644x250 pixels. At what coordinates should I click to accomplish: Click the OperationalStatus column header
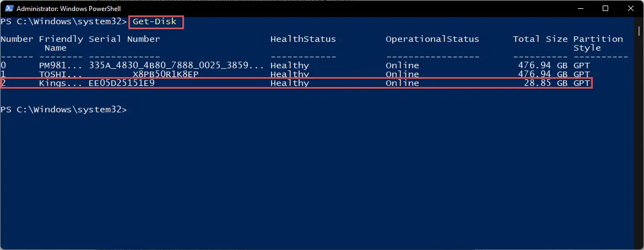coord(432,39)
